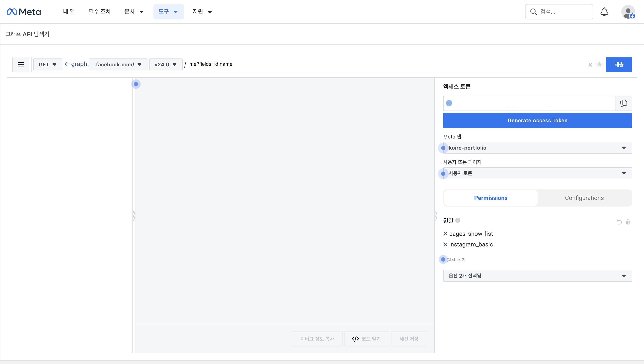Click Generate Access Token button
644x364 pixels.
click(x=537, y=120)
